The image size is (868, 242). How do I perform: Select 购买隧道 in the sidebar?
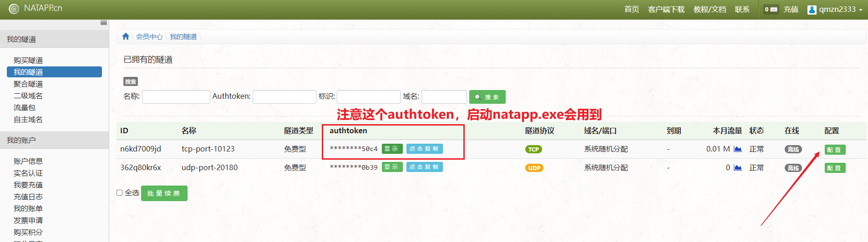pyautogui.click(x=28, y=60)
